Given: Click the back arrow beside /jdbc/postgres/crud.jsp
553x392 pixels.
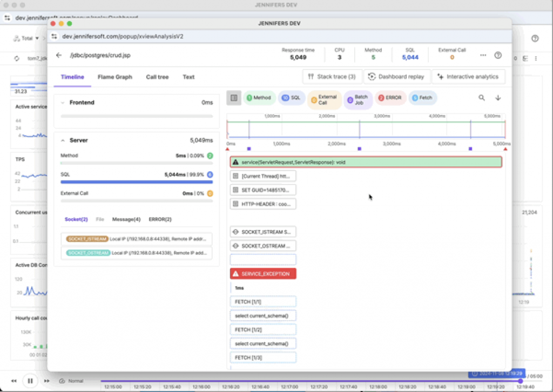Looking at the screenshot, I should [59, 55].
